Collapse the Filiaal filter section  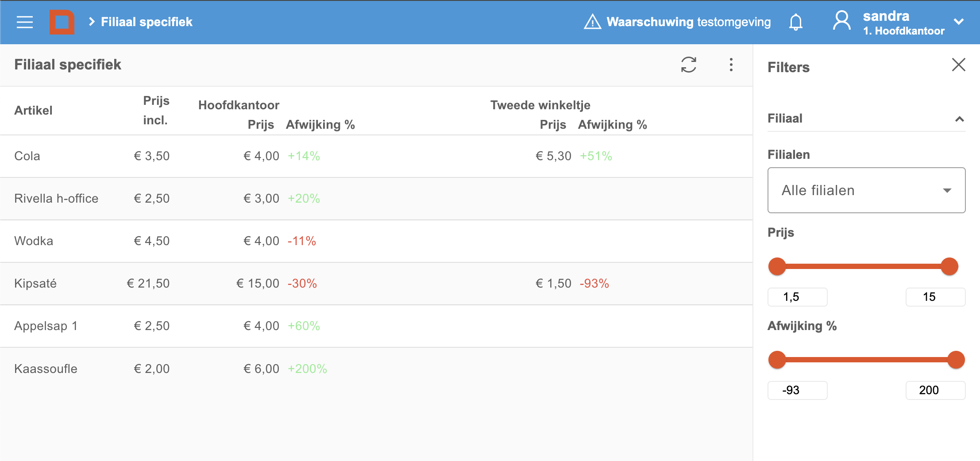pyautogui.click(x=959, y=119)
